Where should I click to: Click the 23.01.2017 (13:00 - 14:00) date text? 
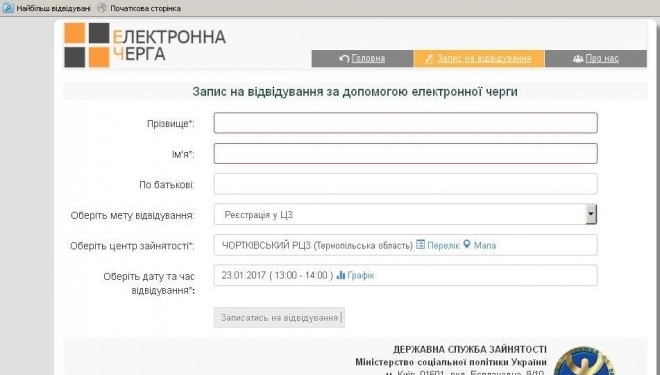pyautogui.click(x=277, y=276)
